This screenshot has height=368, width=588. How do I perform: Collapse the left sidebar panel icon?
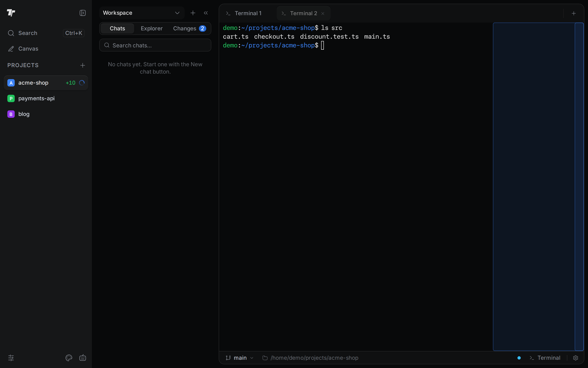click(x=83, y=13)
